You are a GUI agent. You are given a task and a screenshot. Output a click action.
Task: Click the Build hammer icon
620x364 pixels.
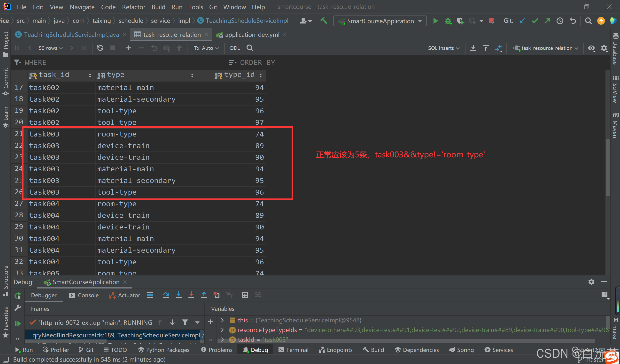(324, 21)
